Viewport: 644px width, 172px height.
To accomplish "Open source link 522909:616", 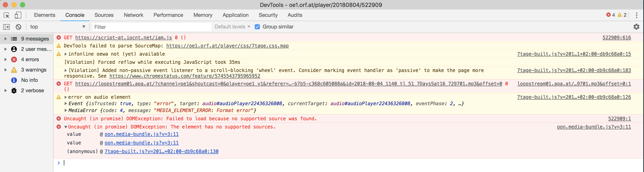I will (616, 38).
